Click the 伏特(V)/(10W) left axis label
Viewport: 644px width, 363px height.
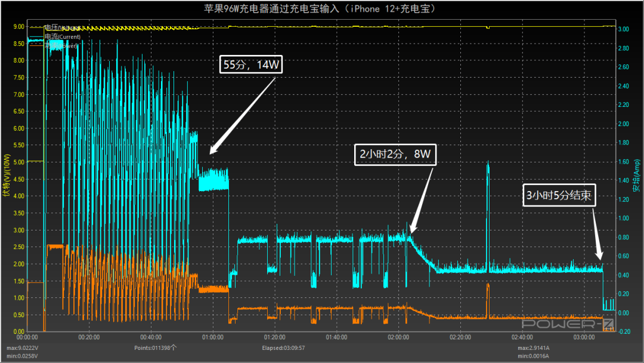tap(6, 175)
